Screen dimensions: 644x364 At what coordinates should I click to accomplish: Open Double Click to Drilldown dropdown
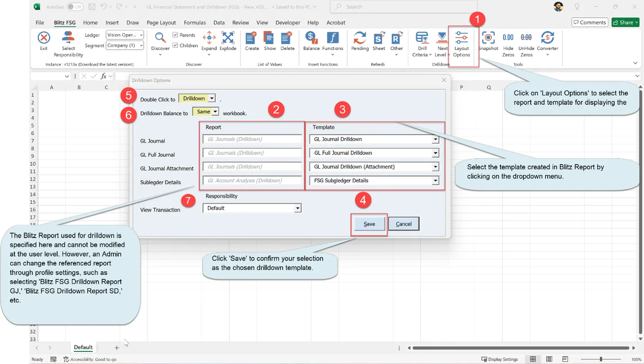coord(212,98)
